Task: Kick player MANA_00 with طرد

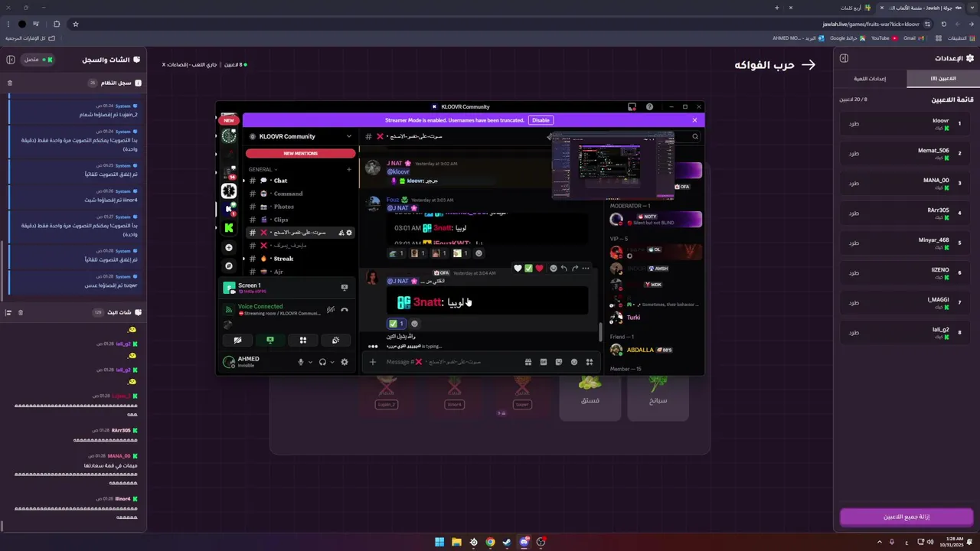Action: pos(854,183)
